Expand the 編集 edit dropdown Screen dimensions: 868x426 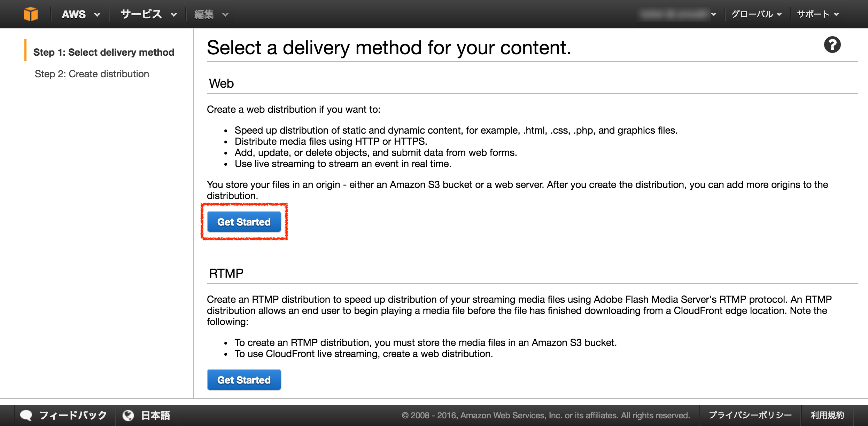point(211,14)
